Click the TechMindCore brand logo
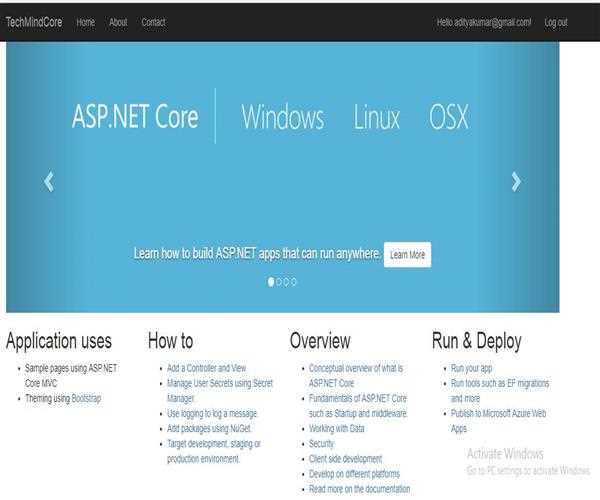This screenshot has width=600, height=500. click(33, 22)
